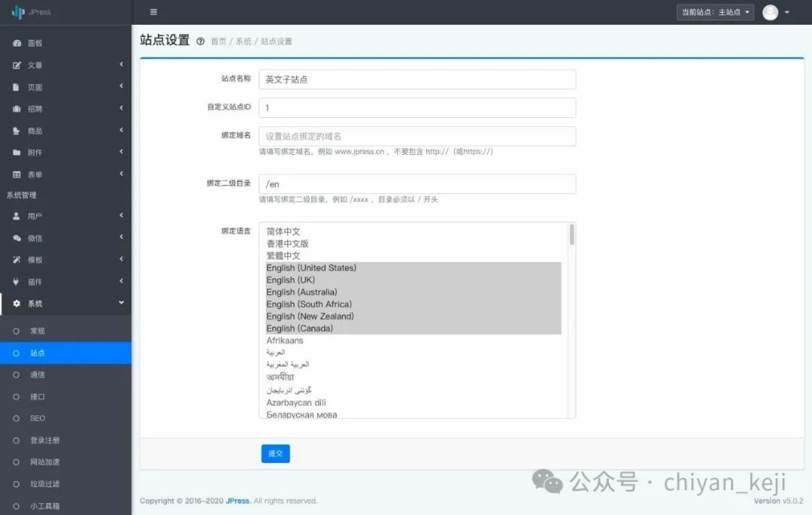Expand the 文章 menu chevron
812x515 pixels.
click(121, 64)
